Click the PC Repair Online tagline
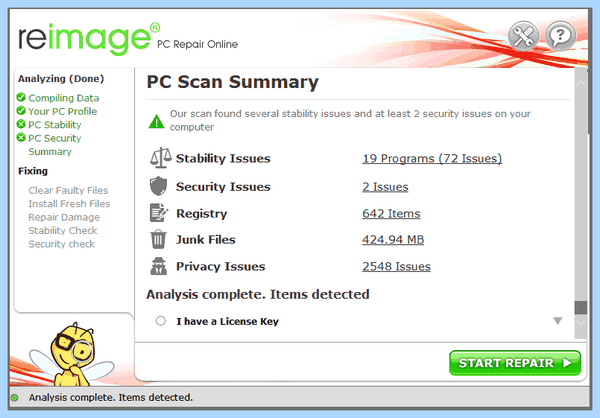This screenshot has height=418, width=600. pyautogui.click(x=197, y=44)
